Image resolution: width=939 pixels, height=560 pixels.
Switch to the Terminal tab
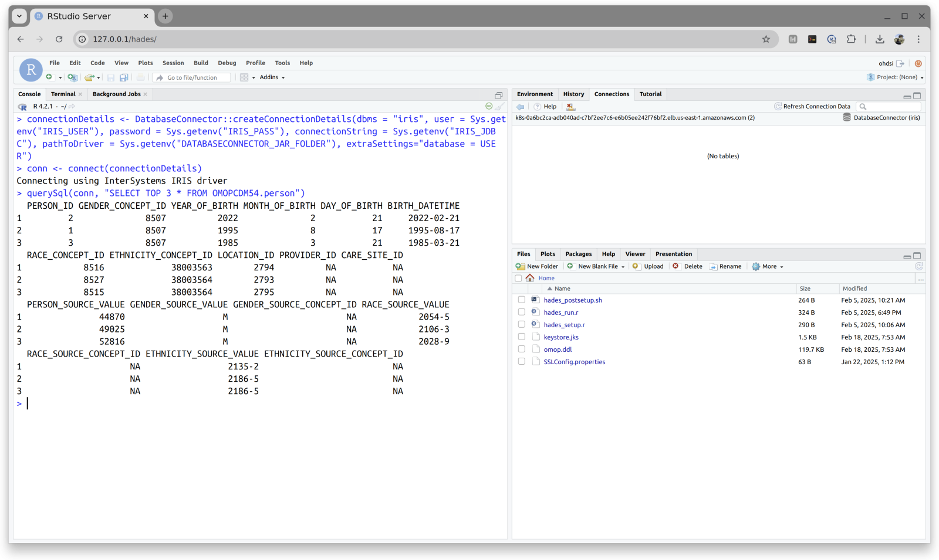63,94
